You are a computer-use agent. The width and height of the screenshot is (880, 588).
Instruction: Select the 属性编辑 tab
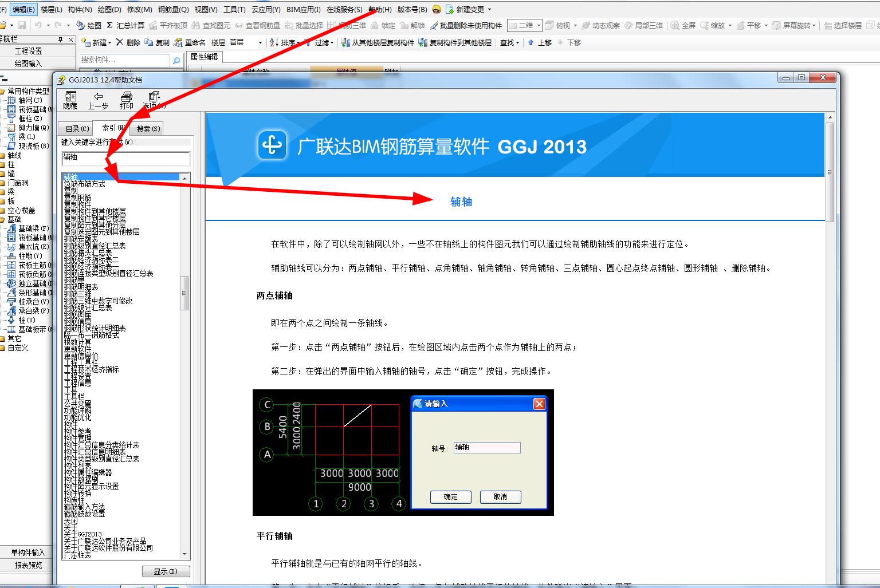(x=204, y=57)
